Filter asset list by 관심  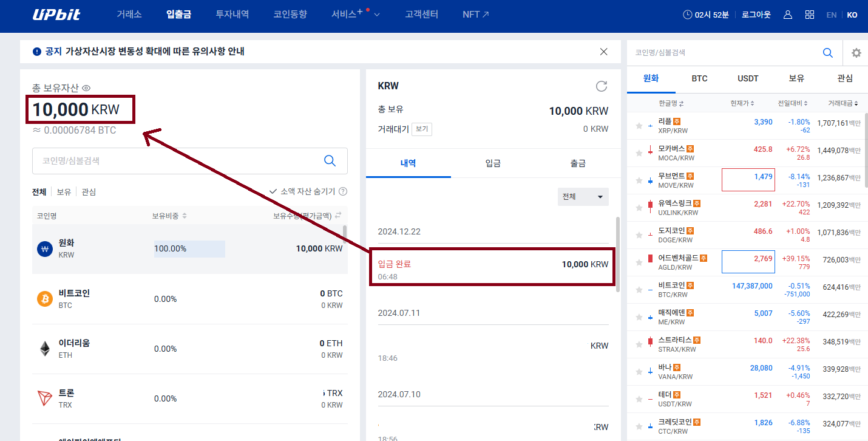[89, 192]
